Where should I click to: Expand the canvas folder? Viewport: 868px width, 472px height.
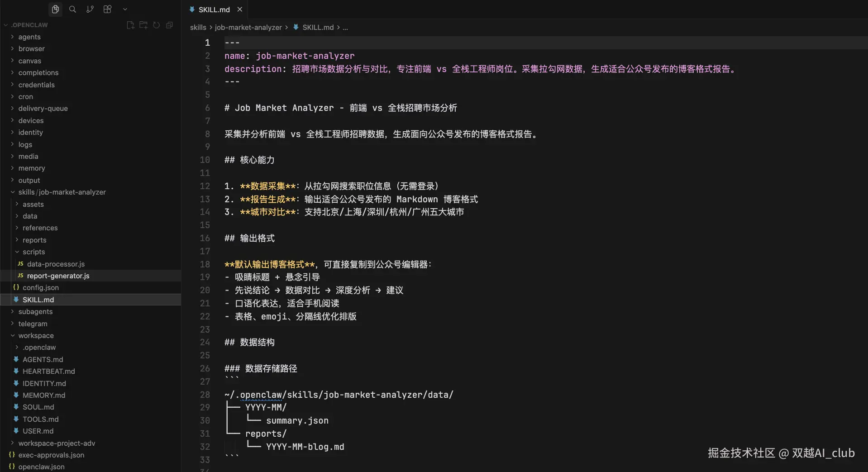pos(30,61)
